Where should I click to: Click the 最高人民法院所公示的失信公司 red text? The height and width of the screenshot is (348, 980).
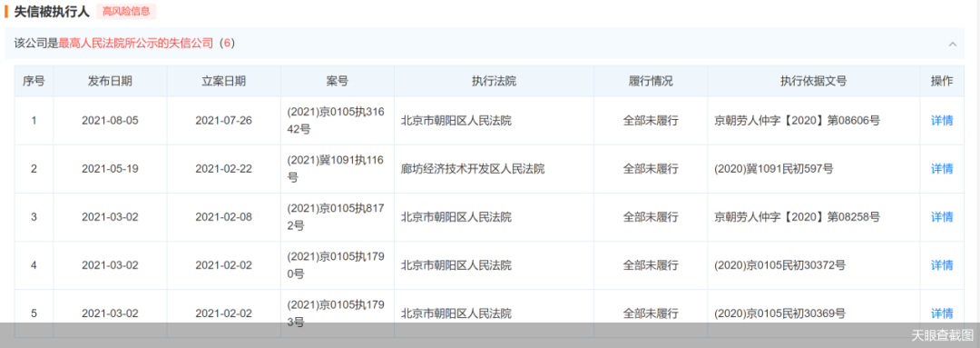136,44
